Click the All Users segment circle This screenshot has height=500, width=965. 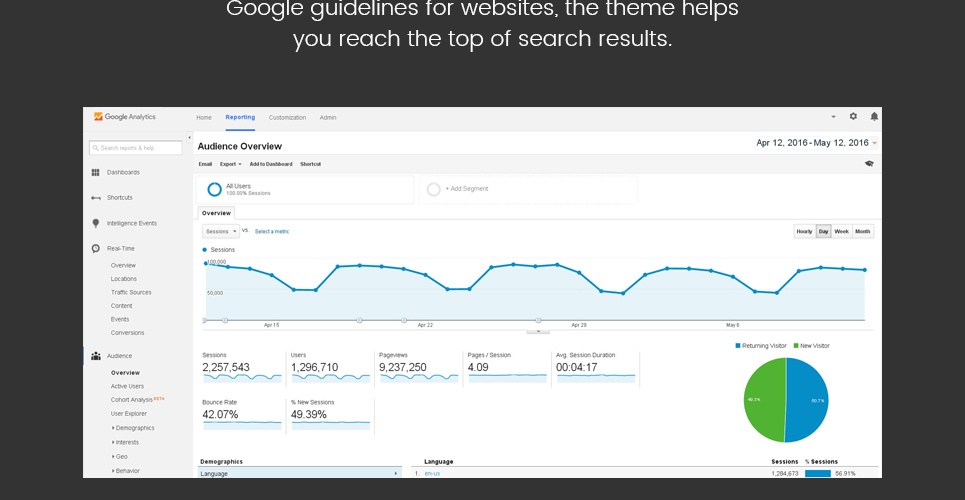coord(214,189)
